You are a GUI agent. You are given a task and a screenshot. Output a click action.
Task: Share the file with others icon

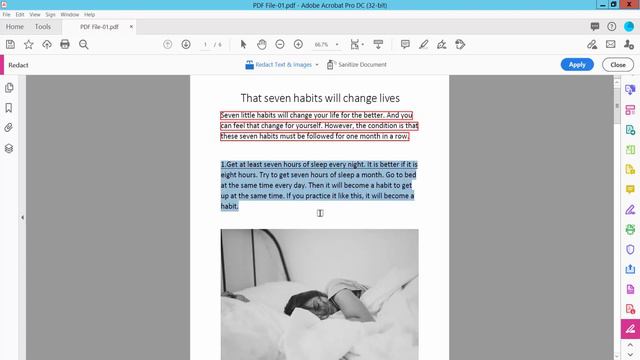click(629, 44)
